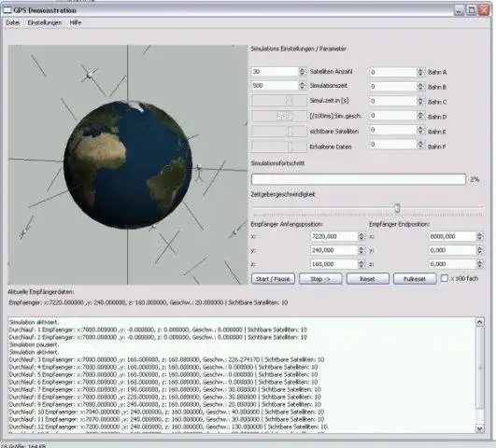496x448 pixels.
Task: Click the Bahn A spinner arrows
Action: 420,72
